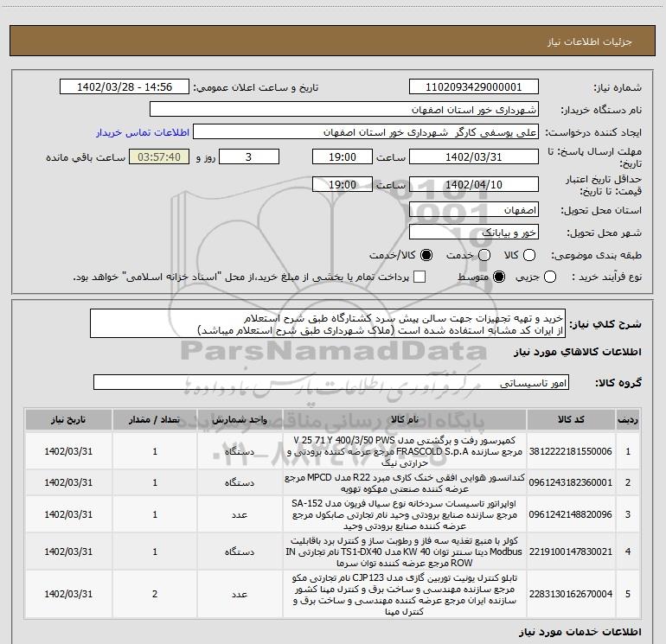Click the announcement date field 1402/03/28 - 14:56
Screen dimensions: 666x644
(x=125, y=87)
